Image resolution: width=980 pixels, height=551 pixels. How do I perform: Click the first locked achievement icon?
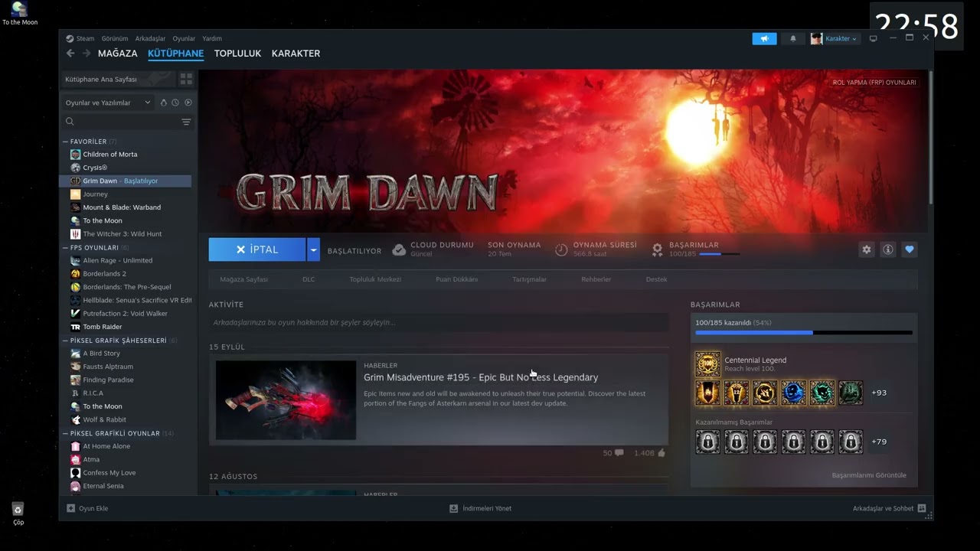(x=708, y=442)
